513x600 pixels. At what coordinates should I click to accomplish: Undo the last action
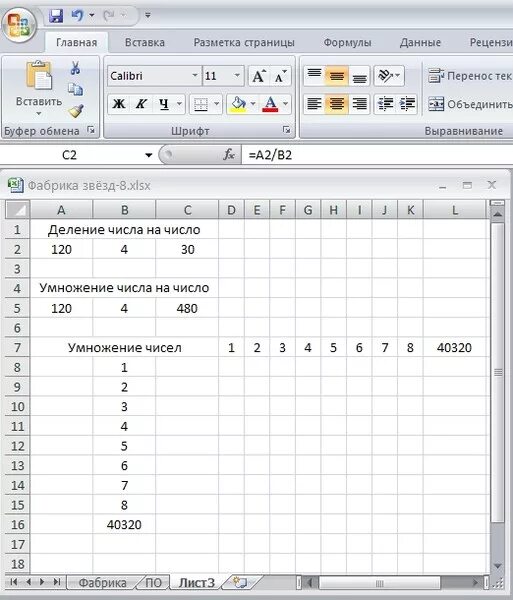click(x=77, y=16)
